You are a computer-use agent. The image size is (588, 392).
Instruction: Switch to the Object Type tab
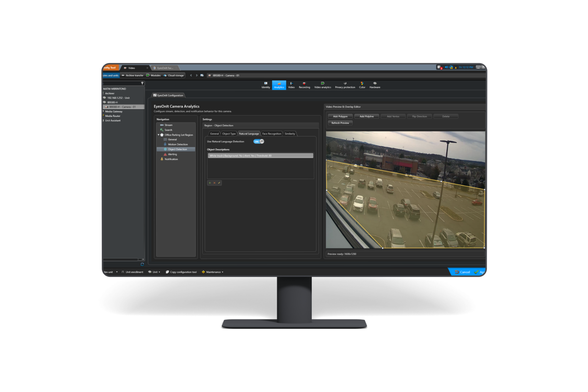229,134
